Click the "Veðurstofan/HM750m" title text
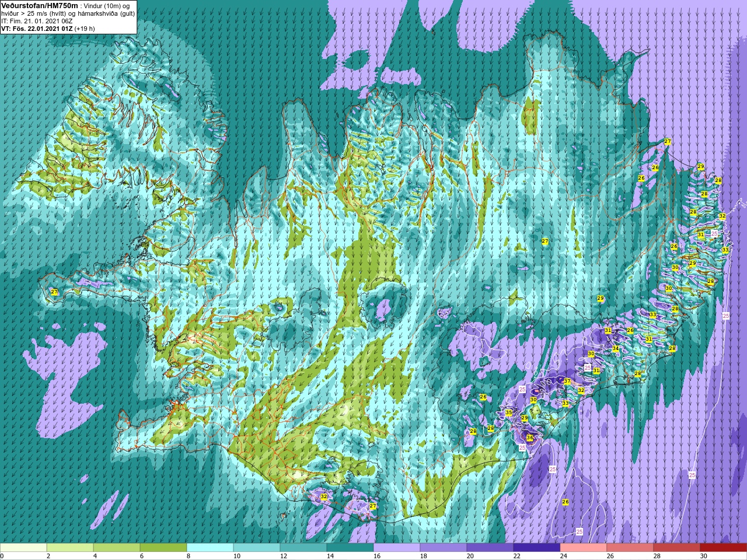The height and width of the screenshot is (560, 747). (39, 5)
